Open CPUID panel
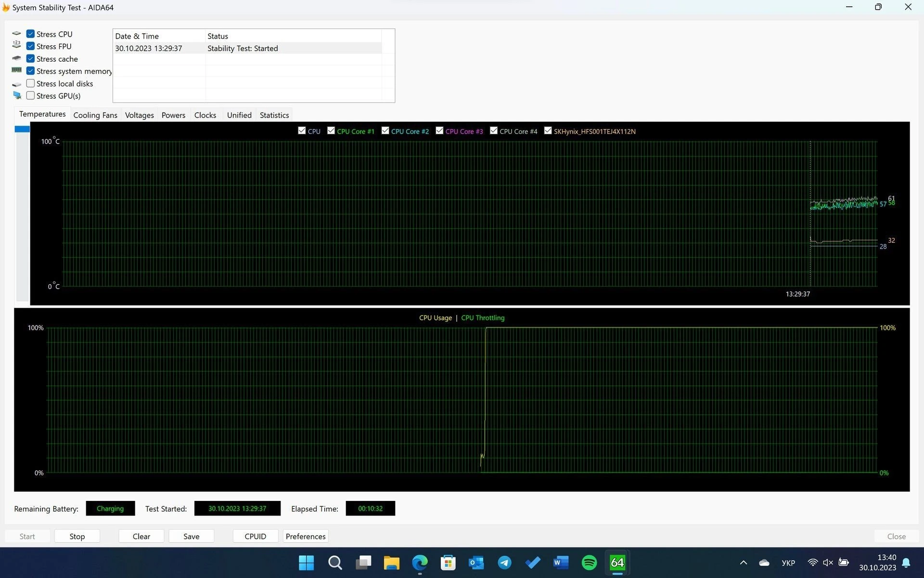The height and width of the screenshot is (578, 924). (255, 536)
